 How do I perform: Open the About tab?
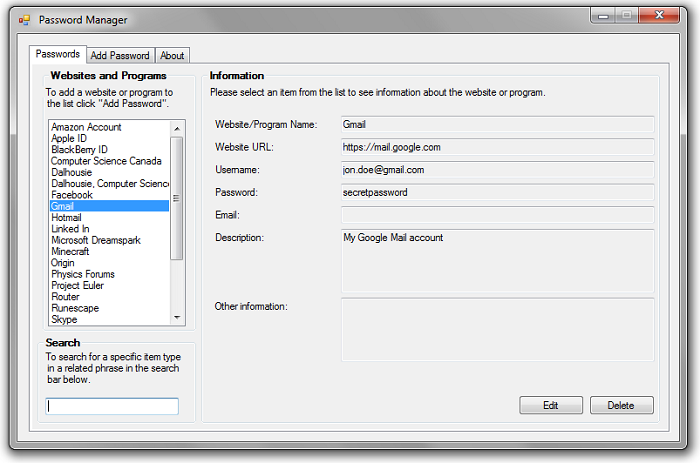coord(172,55)
